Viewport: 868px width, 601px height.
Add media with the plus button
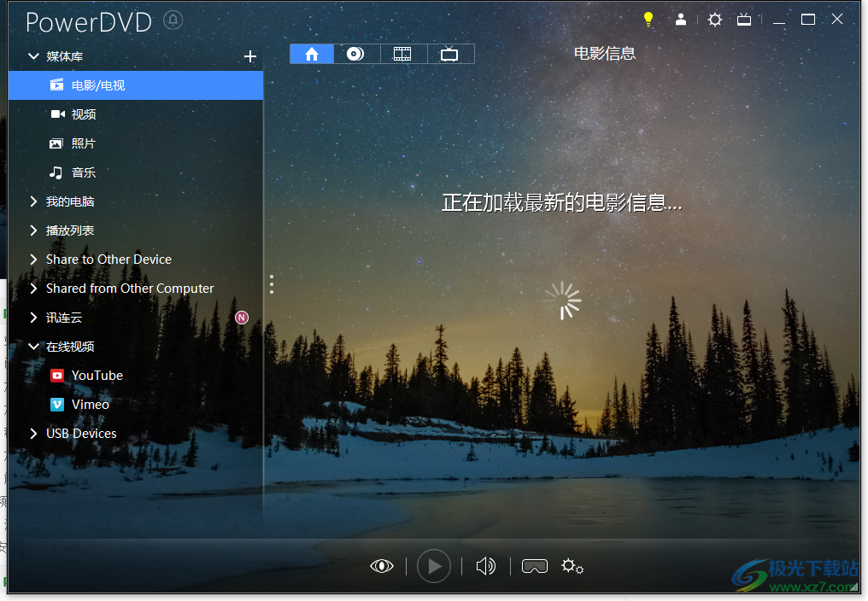[x=250, y=56]
